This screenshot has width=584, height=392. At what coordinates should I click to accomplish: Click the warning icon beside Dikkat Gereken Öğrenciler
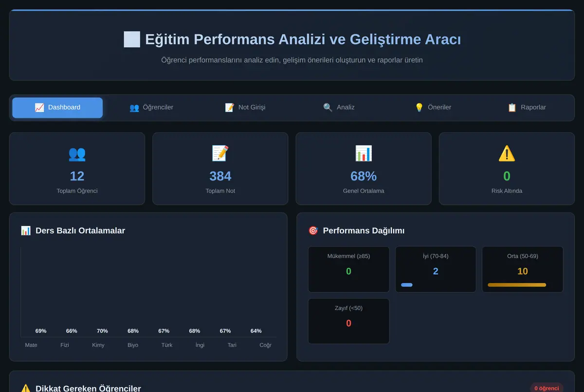pyautogui.click(x=26, y=389)
